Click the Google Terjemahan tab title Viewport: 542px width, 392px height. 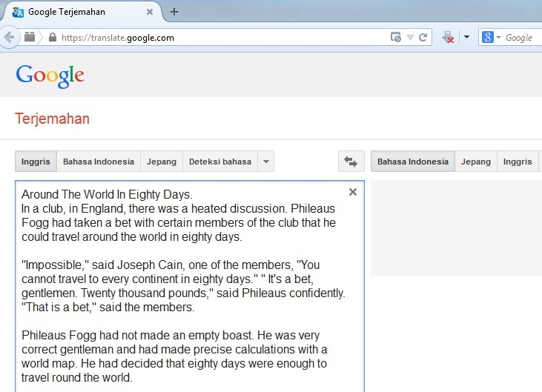[67, 12]
